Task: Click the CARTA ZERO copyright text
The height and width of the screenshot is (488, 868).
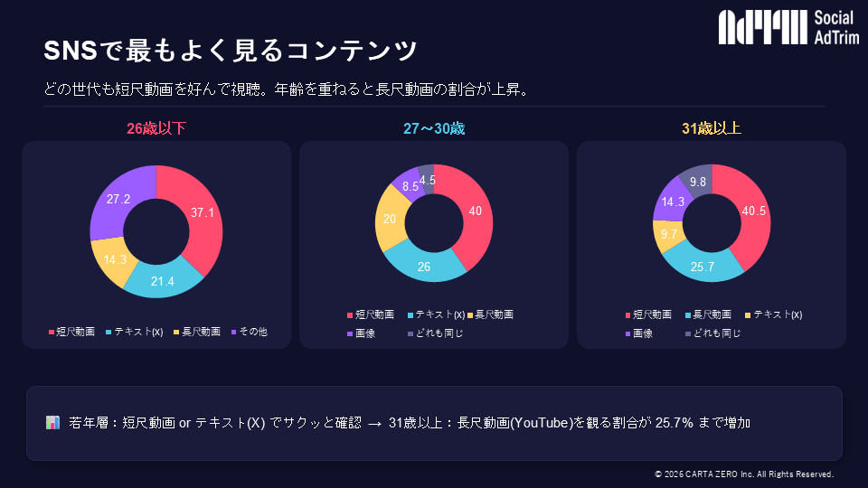Action: (744, 474)
